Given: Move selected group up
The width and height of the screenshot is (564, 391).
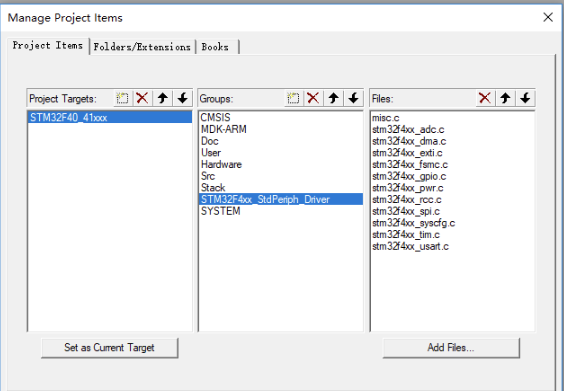Looking at the screenshot, I should click(x=333, y=98).
